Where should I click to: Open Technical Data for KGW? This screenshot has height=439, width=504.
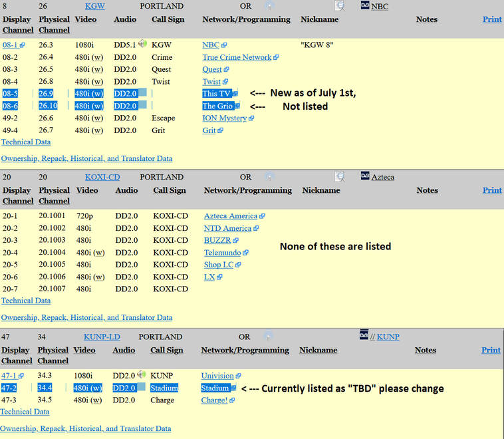coord(26,142)
